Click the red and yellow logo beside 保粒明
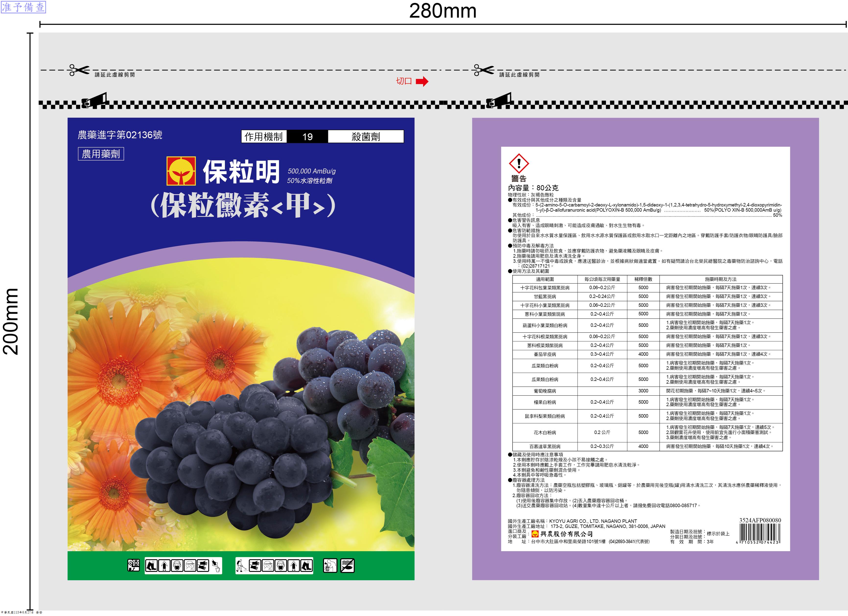Screen dimensions: 848x616 pos(181,171)
